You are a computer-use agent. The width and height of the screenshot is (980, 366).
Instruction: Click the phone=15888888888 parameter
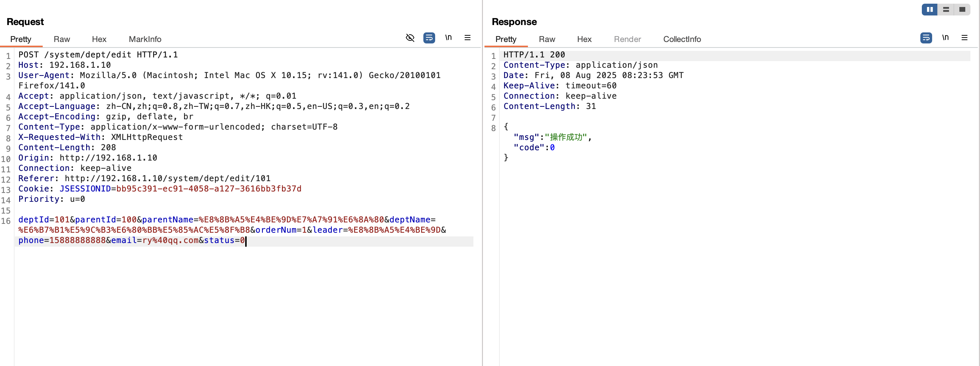point(61,240)
